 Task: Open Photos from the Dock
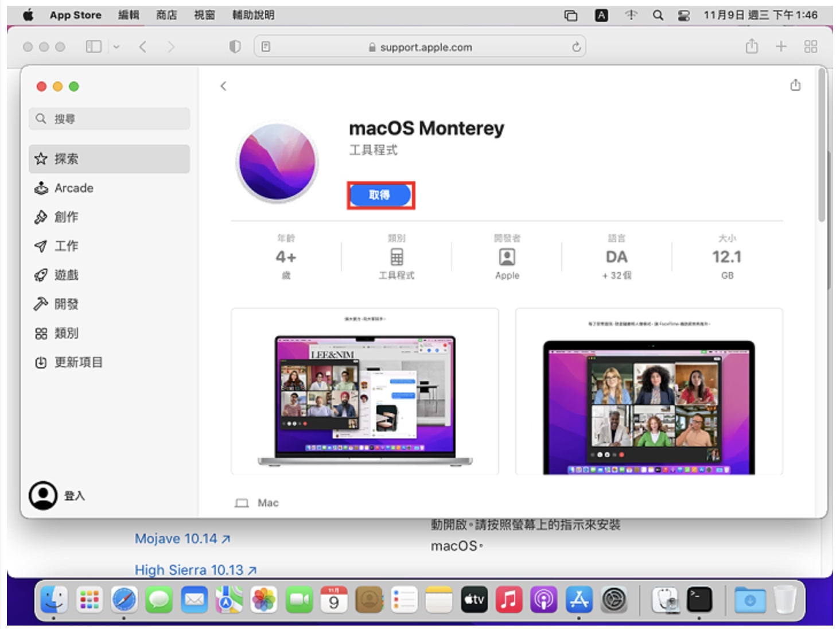(x=264, y=600)
